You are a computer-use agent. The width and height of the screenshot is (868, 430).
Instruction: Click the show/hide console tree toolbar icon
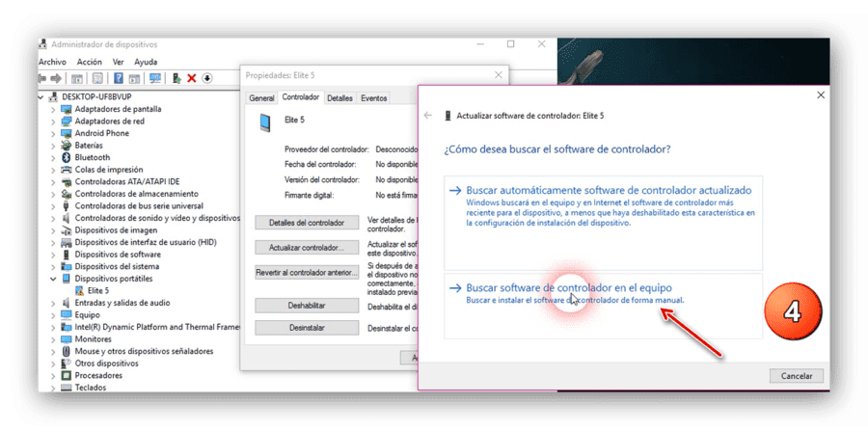pyautogui.click(x=77, y=78)
